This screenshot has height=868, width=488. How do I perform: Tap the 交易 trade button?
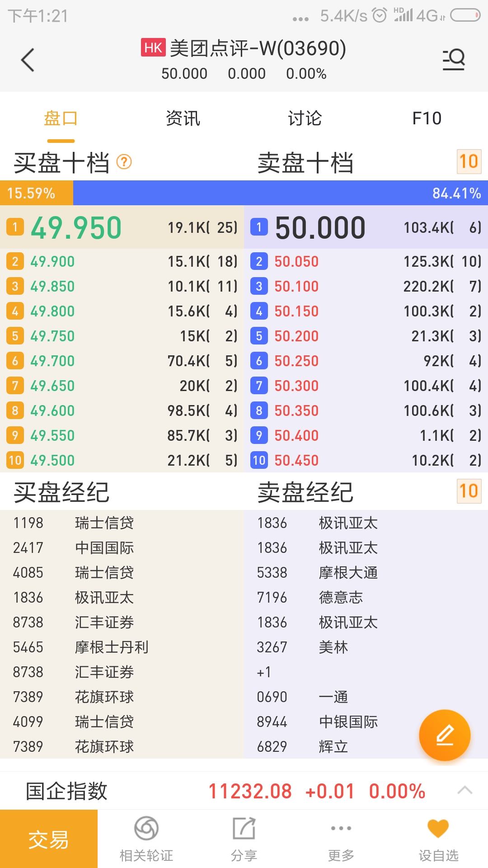click(x=49, y=839)
